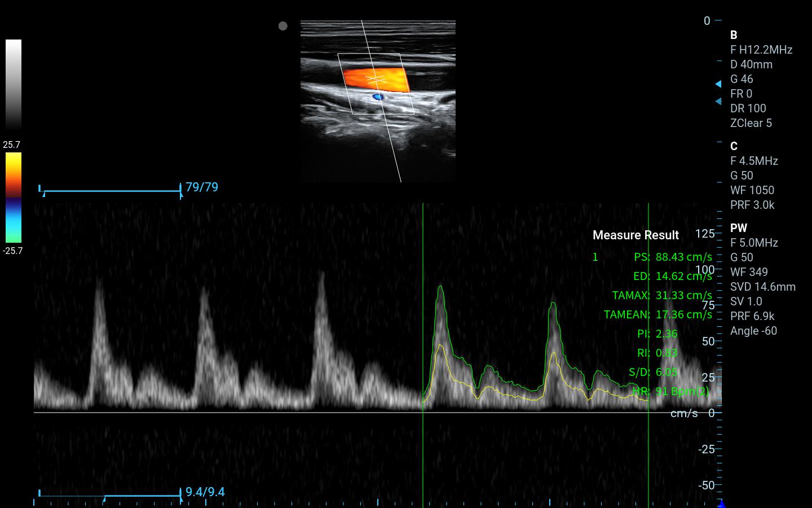Viewport: 812px width, 508px height.
Task: Click the Doppler sample gate crosshair
Action: (376, 79)
